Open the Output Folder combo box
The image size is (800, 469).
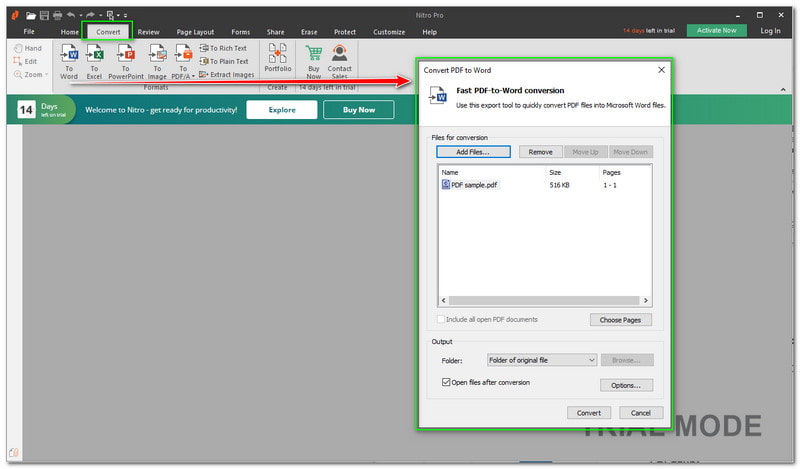pyautogui.click(x=542, y=360)
